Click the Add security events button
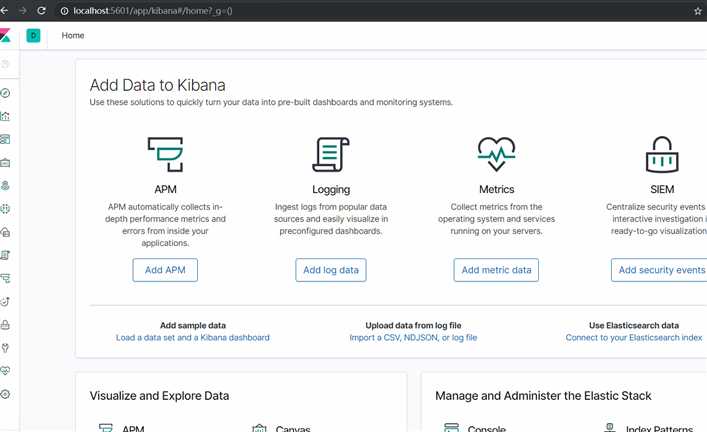This screenshot has height=432, width=707. (659, 270)
